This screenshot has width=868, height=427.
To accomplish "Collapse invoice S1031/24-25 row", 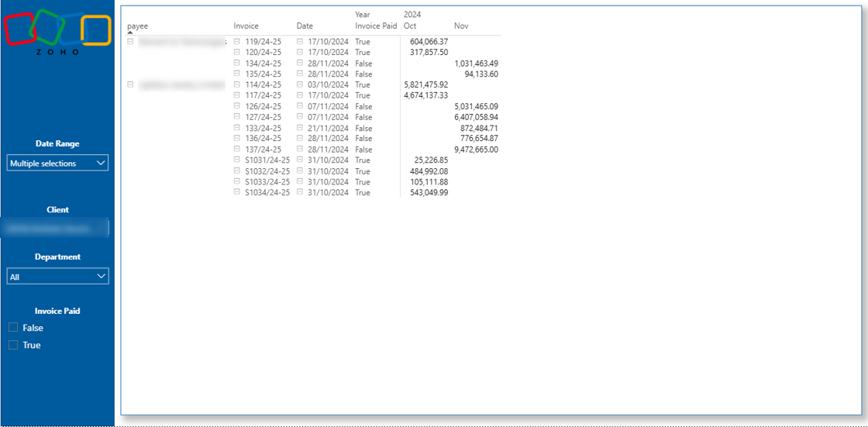I will [237, 160].
